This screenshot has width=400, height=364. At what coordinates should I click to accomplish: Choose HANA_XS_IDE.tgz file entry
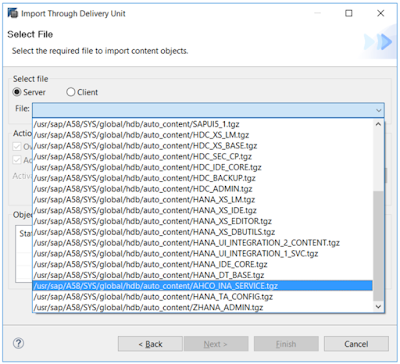tap(203, 210)
